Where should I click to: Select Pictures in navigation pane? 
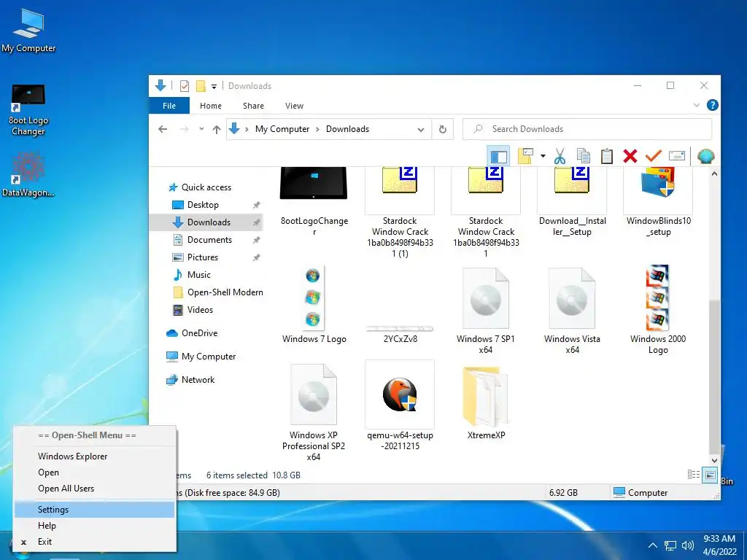[202, 257]
